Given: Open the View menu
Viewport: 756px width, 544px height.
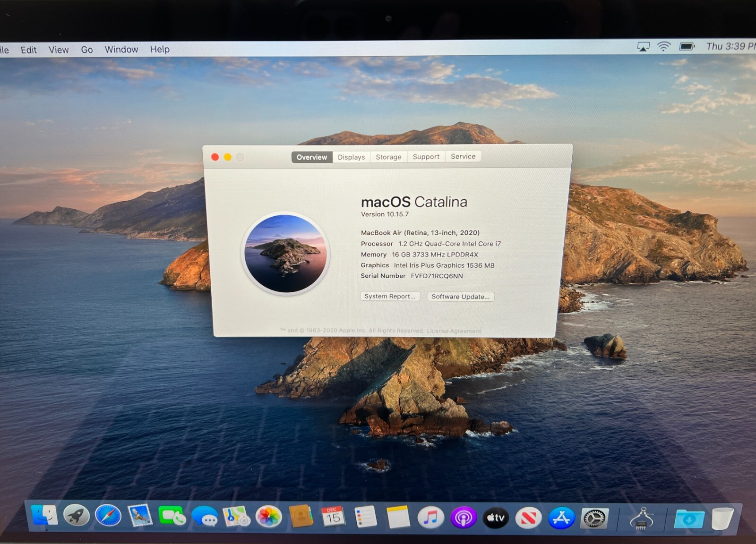Looking at the screenshot, I should click(59, 50).
